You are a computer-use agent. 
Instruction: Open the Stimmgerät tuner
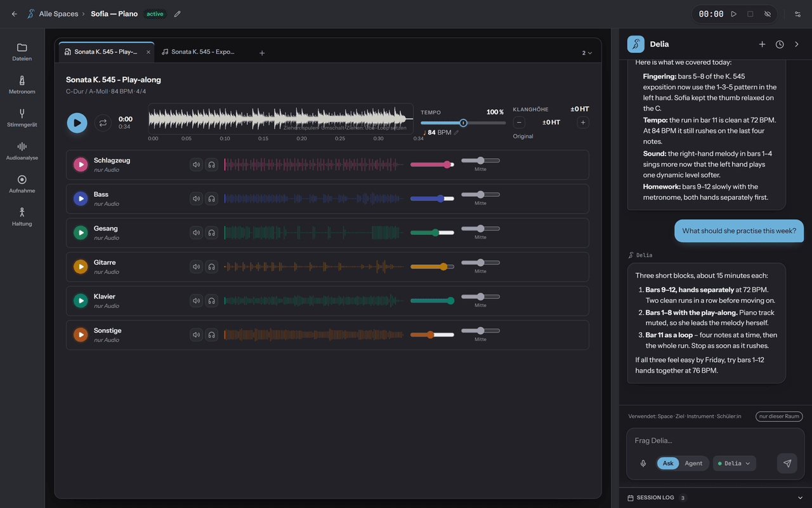(22, 118)
